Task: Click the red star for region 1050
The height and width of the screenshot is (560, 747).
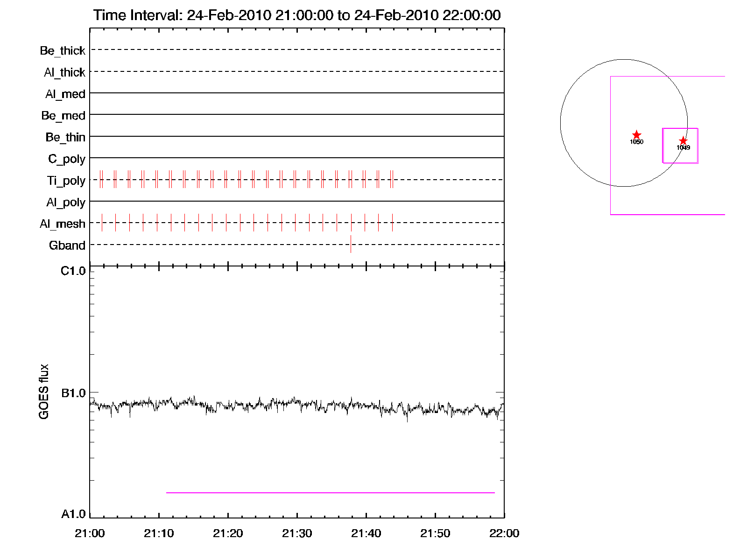Action: 636,135
